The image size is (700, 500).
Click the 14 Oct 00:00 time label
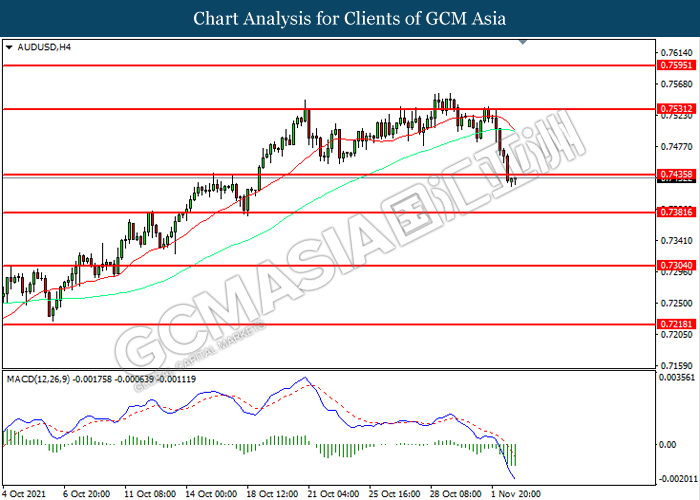(x=211, y=494)
